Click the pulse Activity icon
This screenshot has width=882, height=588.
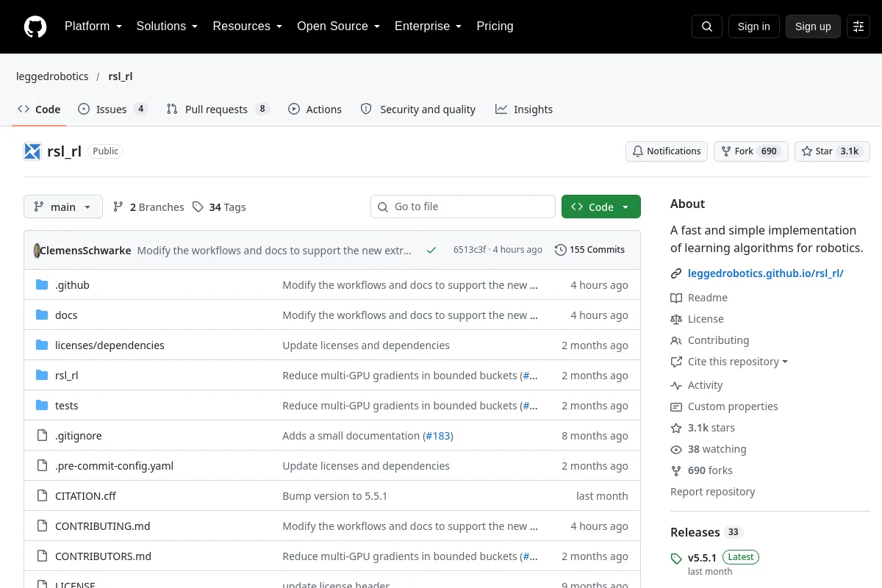pyautogui.click(x=676, y=385)
